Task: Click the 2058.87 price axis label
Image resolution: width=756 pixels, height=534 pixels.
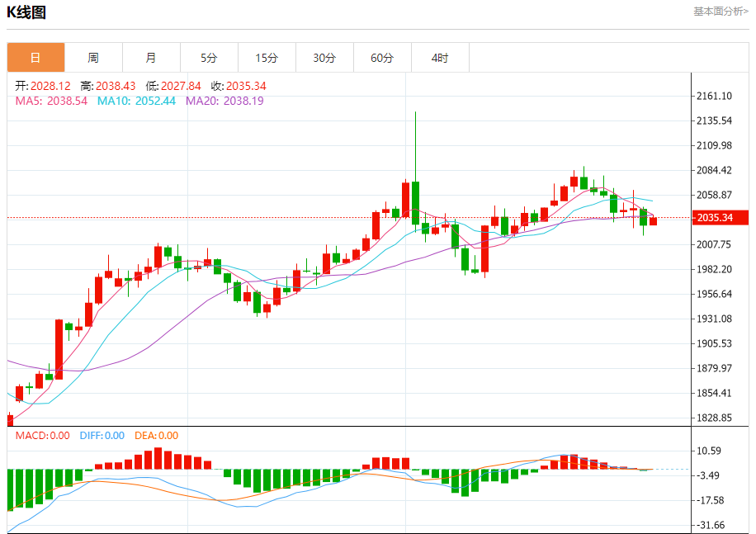Action: 714,195
